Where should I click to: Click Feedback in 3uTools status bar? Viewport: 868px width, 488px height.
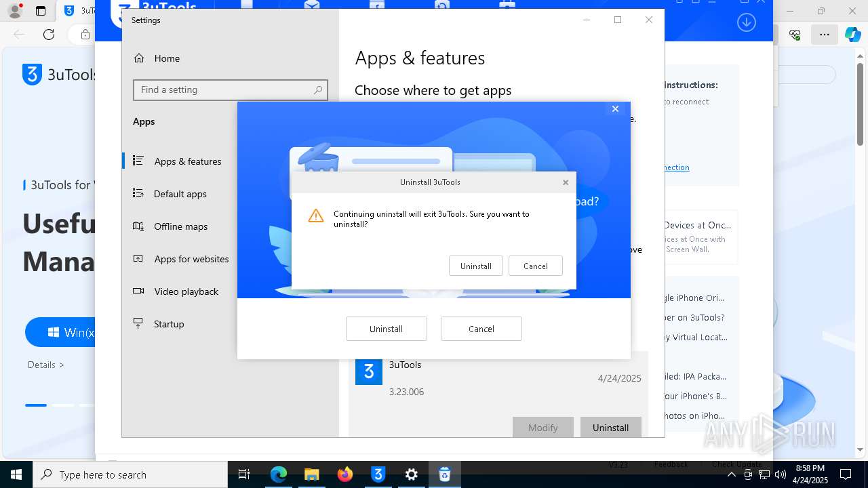pos(671,465)
